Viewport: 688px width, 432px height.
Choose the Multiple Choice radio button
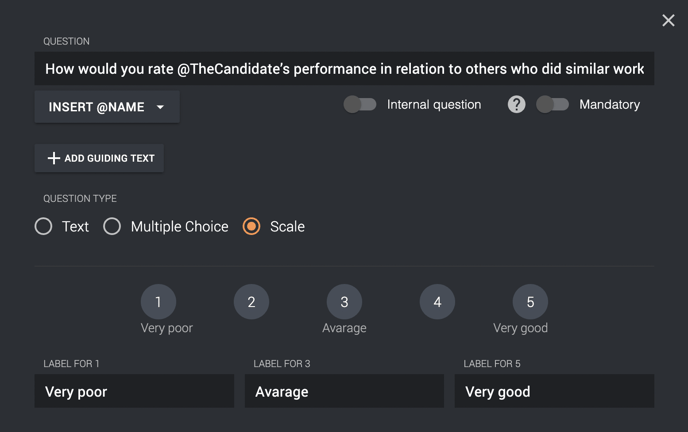(112, 226)
